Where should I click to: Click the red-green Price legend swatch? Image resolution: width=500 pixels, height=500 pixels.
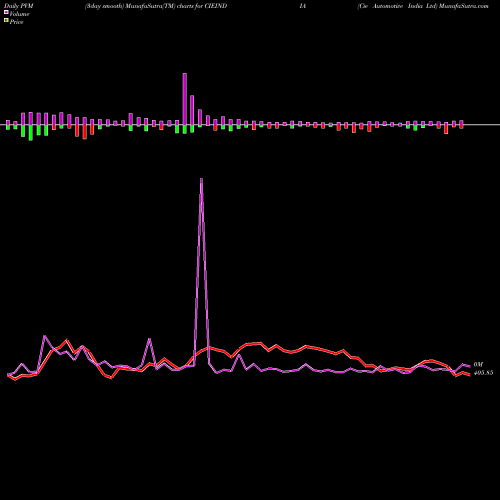pos(6,21)
